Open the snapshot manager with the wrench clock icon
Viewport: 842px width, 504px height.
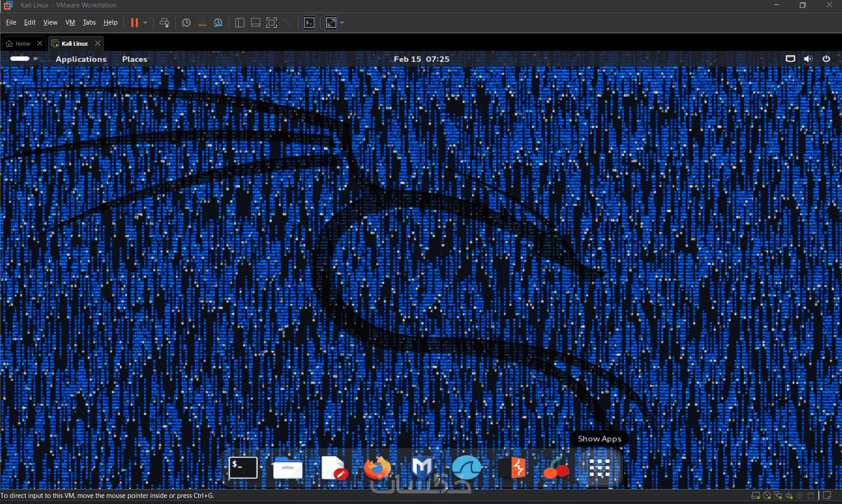coord(218,23)
